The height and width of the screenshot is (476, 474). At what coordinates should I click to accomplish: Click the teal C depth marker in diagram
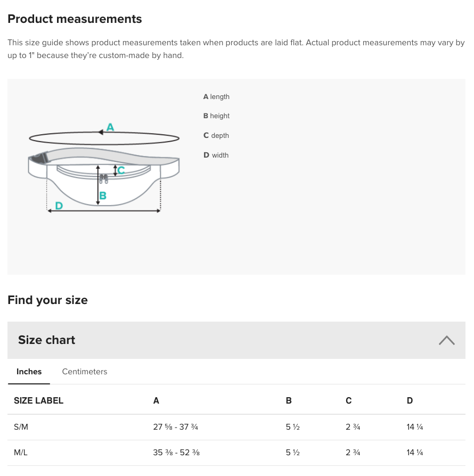[x=121, y=170]
